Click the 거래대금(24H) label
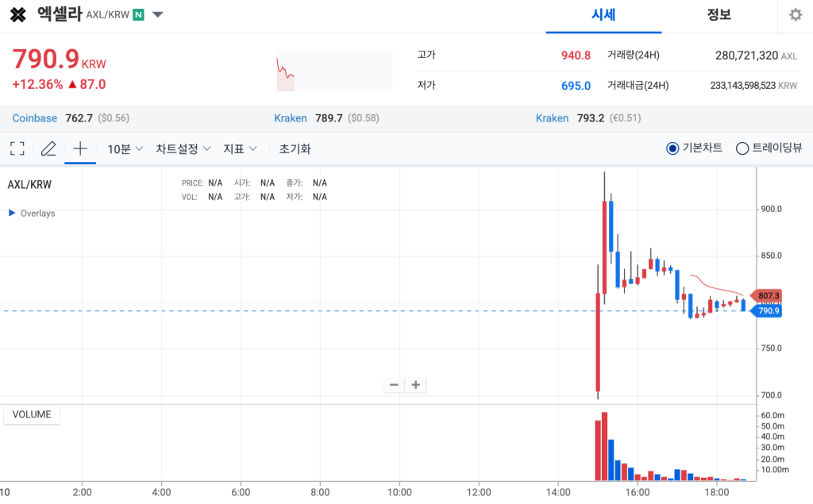 pos(638,86)
